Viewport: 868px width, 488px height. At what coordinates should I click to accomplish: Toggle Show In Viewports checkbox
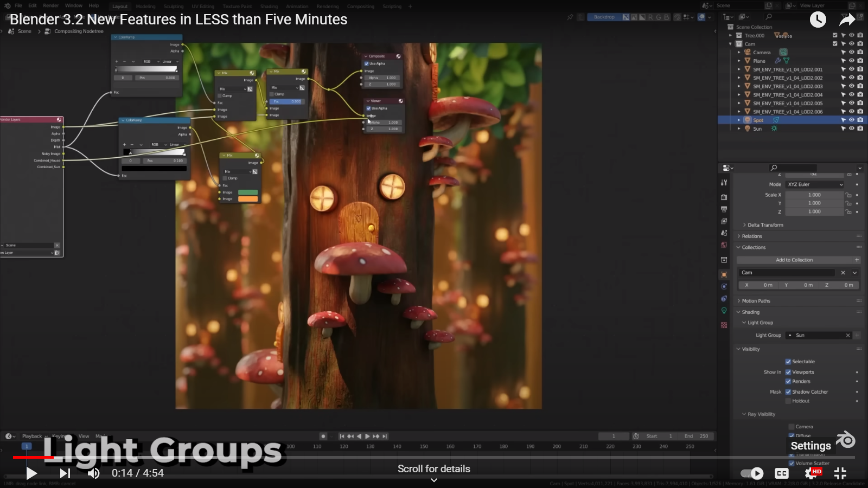coord(788,372)
